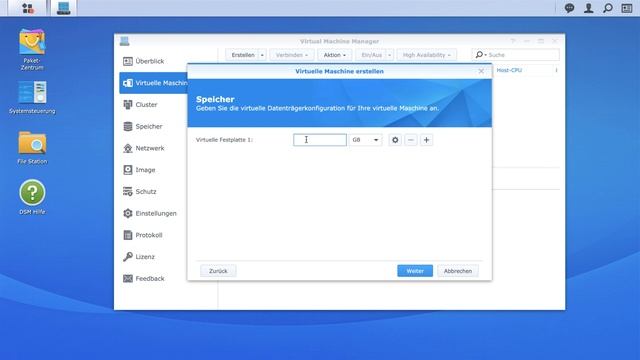Open the Verbinden dropdown
The height and width of the screenshot is (360, 640).
tap(291, 55)
